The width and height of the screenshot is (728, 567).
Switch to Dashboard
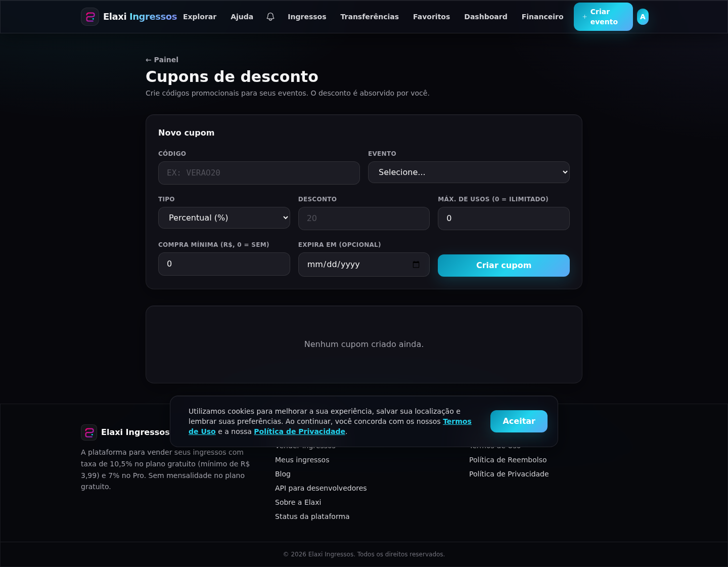(x=486, y=17)
